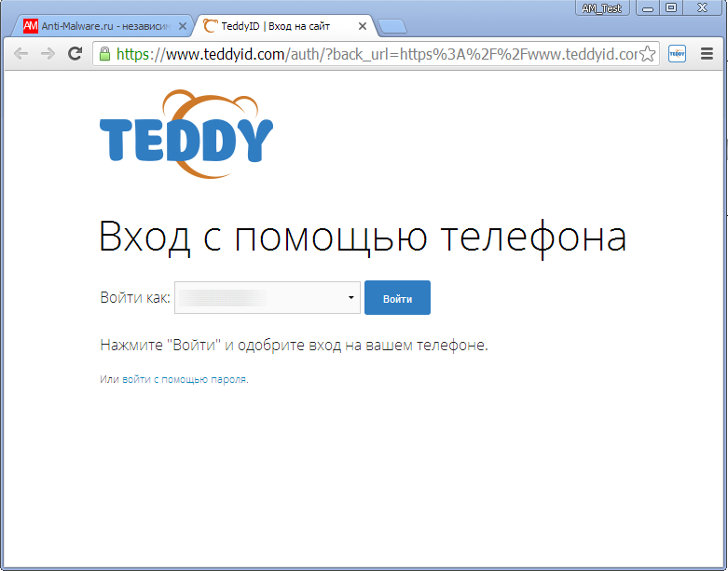Click the browser back arrow

21,54
